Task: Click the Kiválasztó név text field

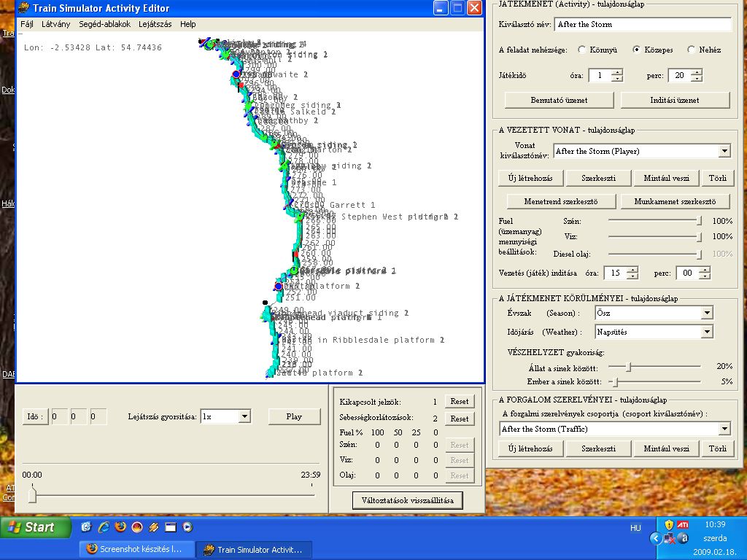Action: [643, 24]
